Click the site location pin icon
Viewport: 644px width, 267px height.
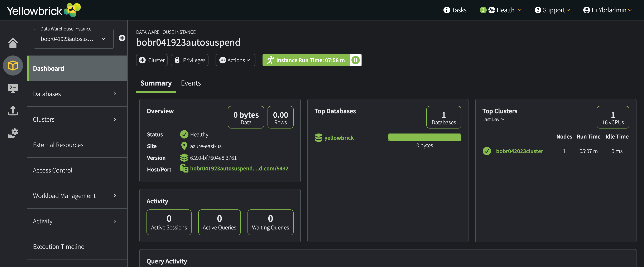(x=184, y=146)
